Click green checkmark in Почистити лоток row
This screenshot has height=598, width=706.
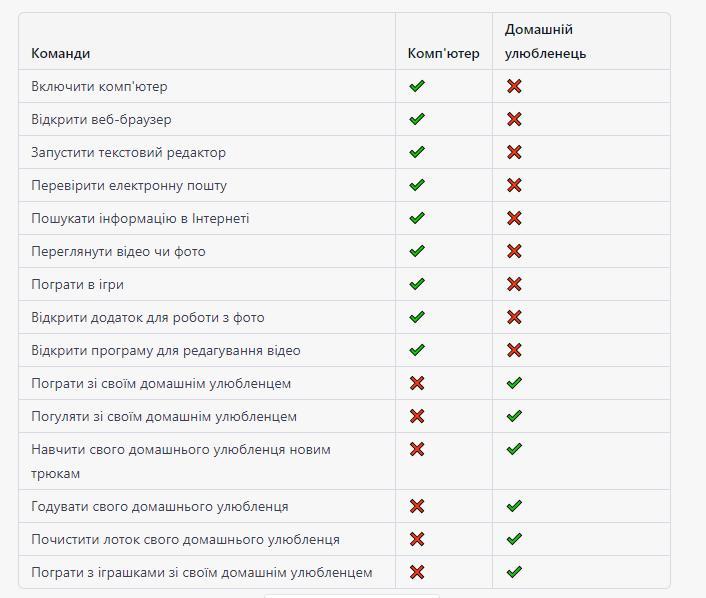click(514, 539)
